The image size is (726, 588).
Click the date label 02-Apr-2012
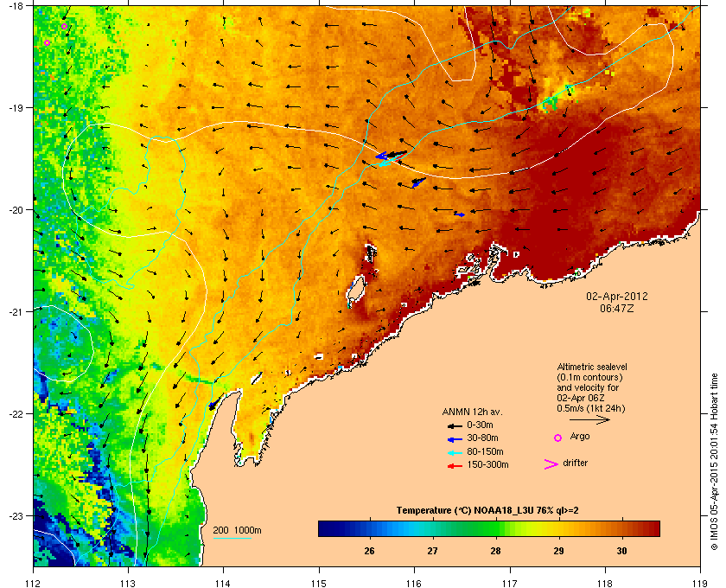click(x=617, y=297)
